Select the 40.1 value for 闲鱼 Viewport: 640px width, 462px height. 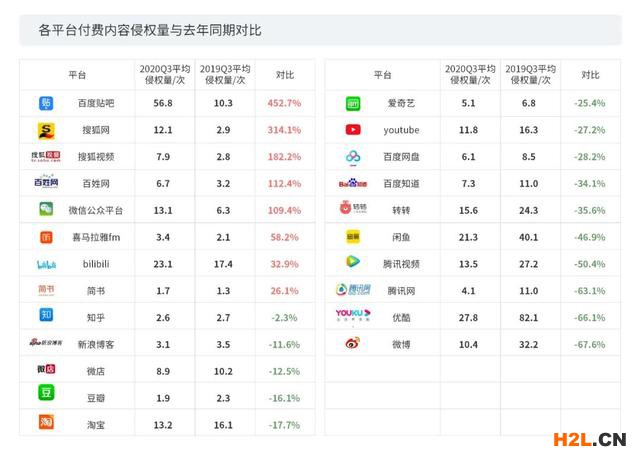pos(529,238)
